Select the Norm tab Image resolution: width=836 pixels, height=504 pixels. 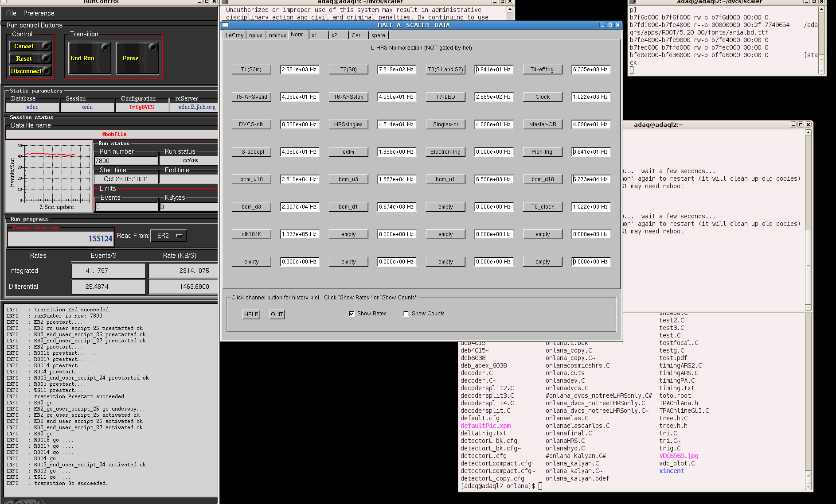tap(298, 35)
